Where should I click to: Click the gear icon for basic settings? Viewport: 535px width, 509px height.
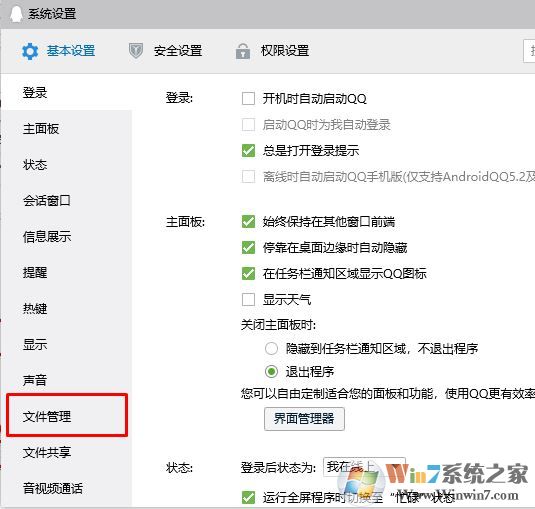tap(30, 51)
